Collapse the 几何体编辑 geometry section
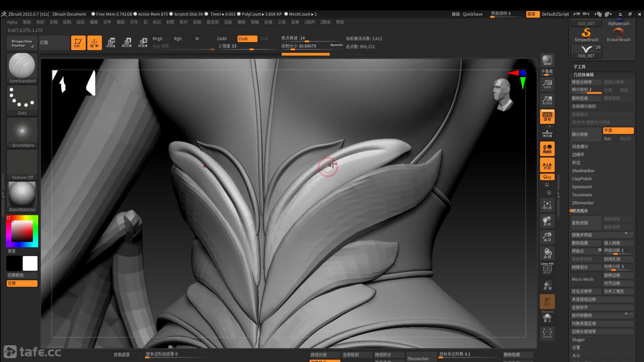This screenshot has height=362, width=644. coord(583,75)
